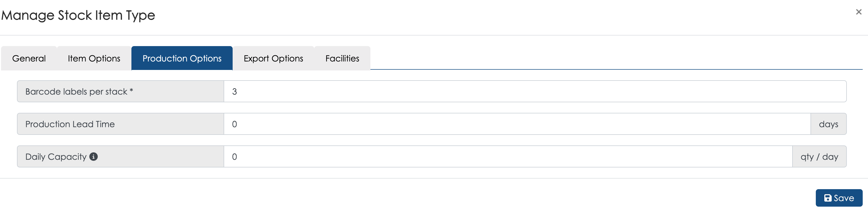Viewport: 868px width, 213px height.
Task: Save the stock item type
Action: pyautogui.click(x=839, y=198)
